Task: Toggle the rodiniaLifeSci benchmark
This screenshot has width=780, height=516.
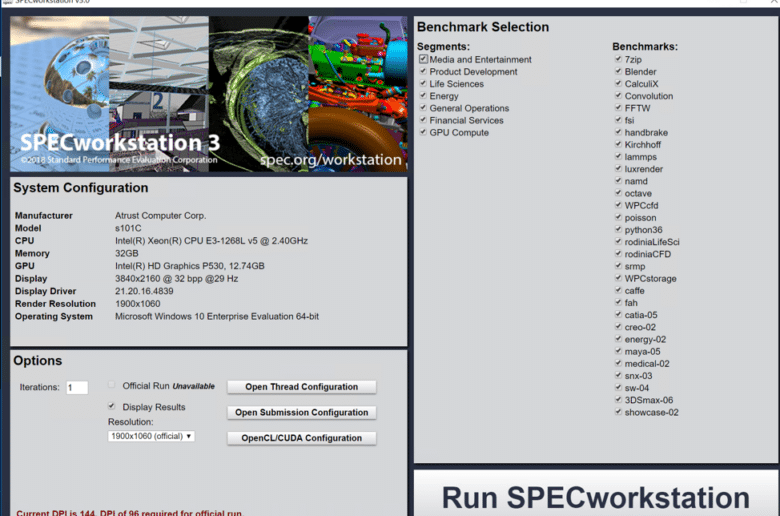Action: [618, 241]
